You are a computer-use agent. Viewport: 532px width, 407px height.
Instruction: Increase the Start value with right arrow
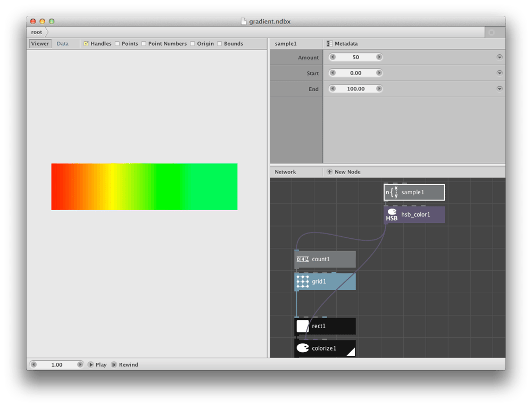pos(379,72)
